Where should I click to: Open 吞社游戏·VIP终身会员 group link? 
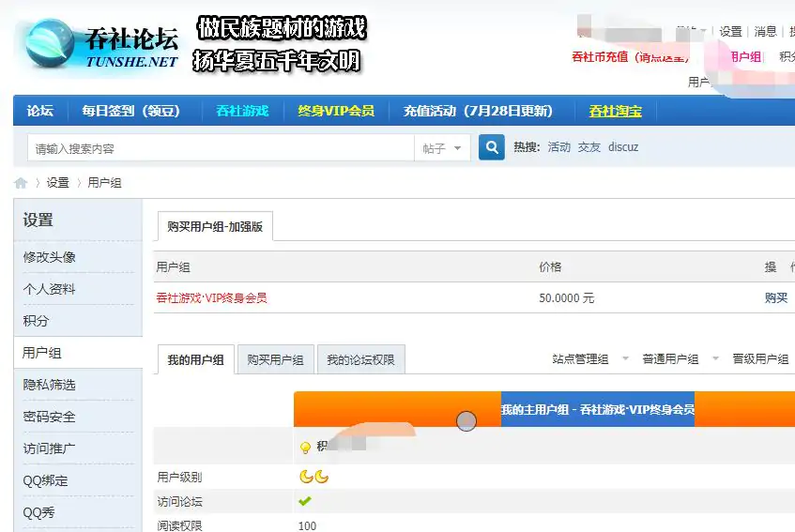pyautogui.click(x=211, y=298)
